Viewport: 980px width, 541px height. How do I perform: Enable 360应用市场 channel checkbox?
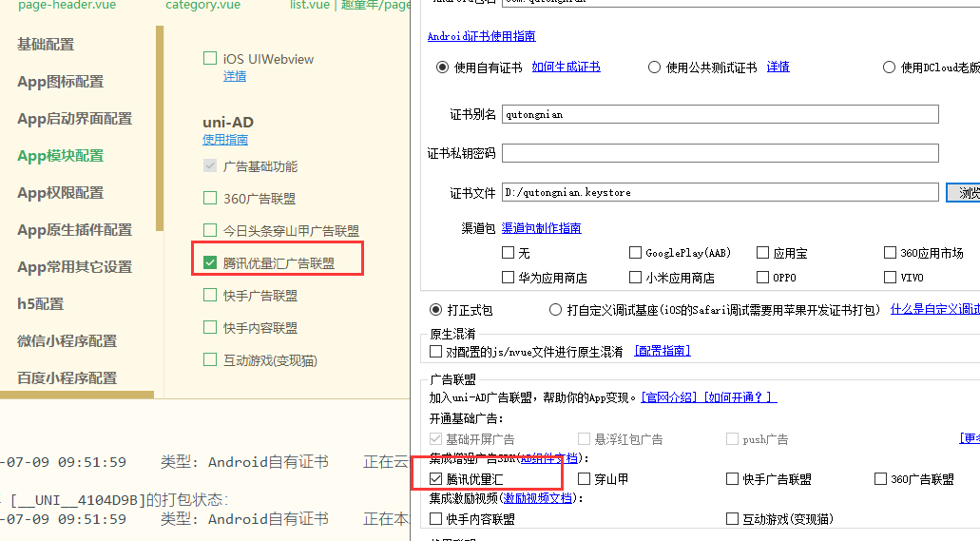tap(890, 253)
